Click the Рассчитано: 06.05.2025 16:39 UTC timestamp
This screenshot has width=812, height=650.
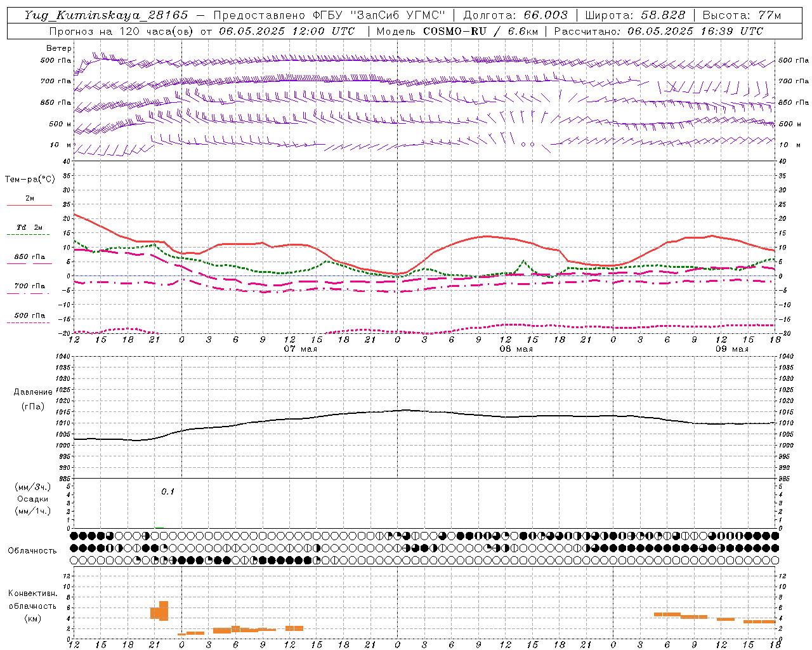click(658, 31)
